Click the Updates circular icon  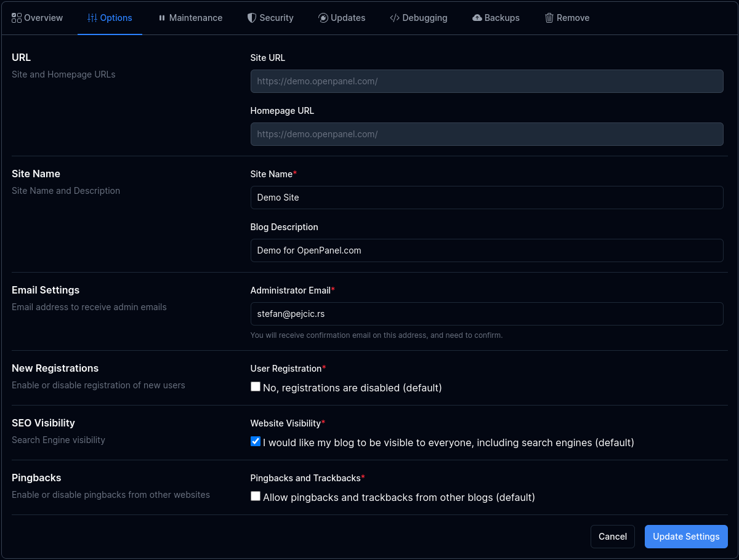pos(323,18)
